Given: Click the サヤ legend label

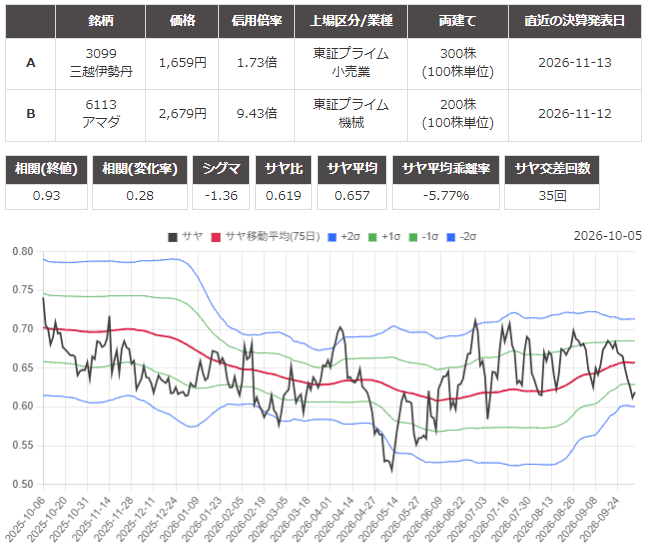Looking at the screenshot, I should click(192, 237).
